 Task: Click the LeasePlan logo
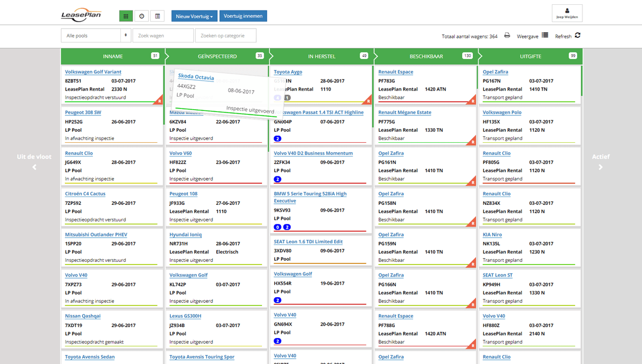(81, 15)
